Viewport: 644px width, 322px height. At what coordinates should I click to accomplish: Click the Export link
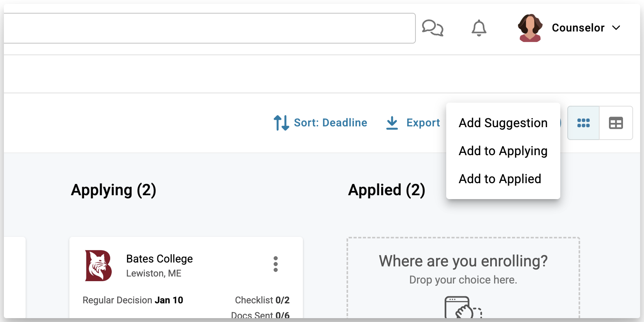[x=423, y=123]
